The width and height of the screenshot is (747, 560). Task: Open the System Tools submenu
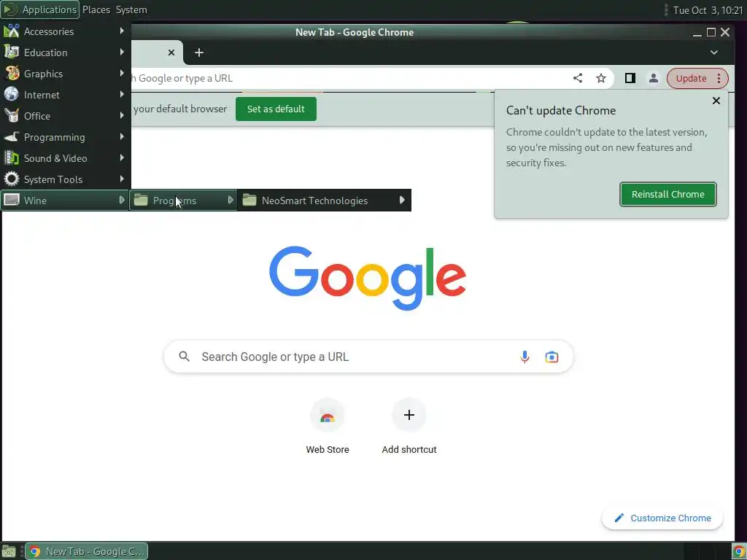(65, 179)
